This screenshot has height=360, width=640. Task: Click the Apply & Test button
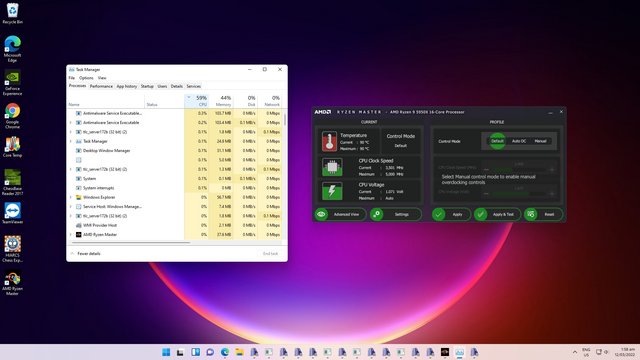coord(497,214)
